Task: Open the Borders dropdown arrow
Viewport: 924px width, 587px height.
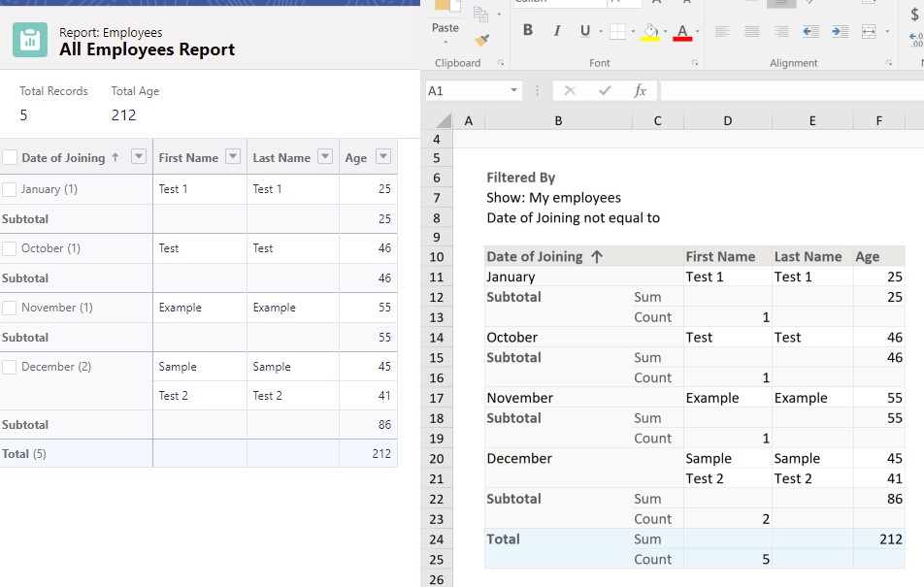Action: [x=633, y=31]
